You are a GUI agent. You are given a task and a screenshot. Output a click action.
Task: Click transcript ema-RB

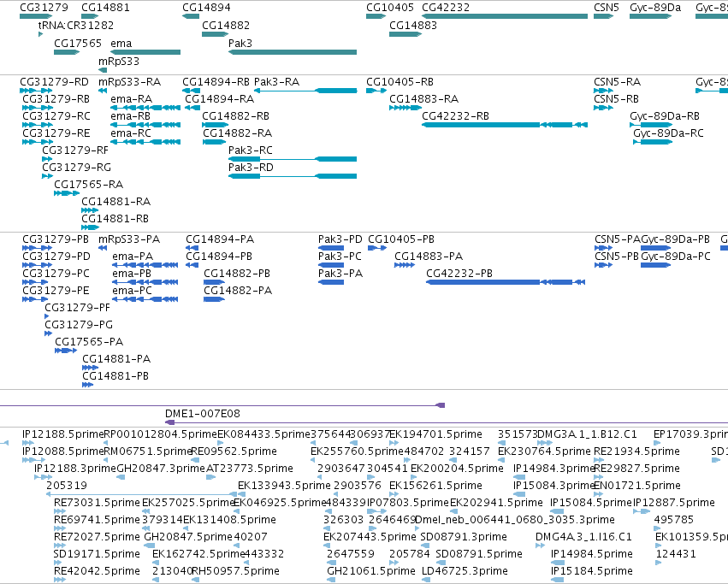click(145, 125)
